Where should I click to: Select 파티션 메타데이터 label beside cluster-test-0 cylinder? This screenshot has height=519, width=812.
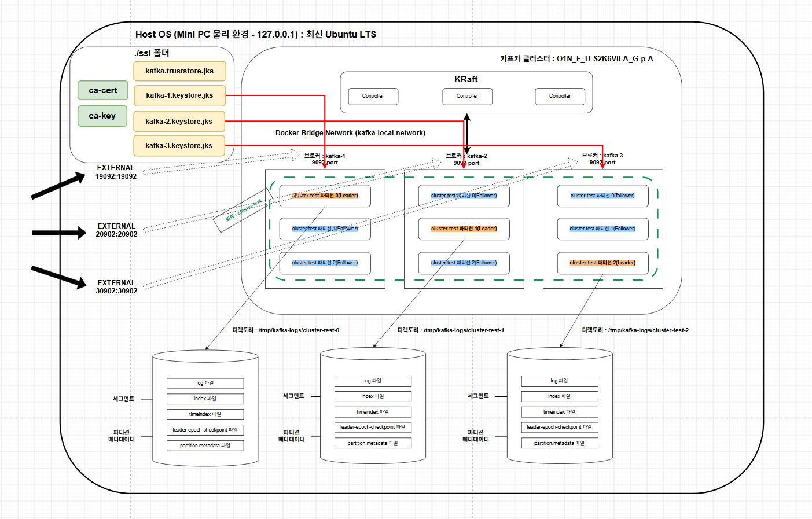click(122, 436)
